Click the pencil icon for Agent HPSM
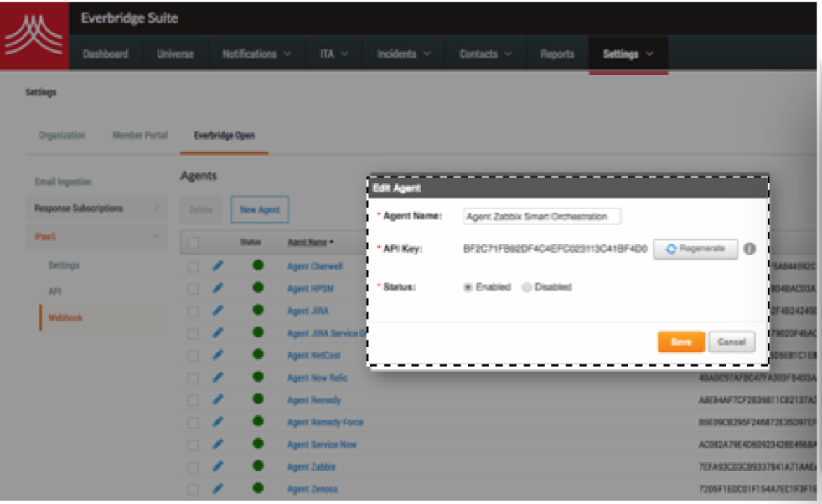Screen dimensions: 822x504 [x=218, y=288]
